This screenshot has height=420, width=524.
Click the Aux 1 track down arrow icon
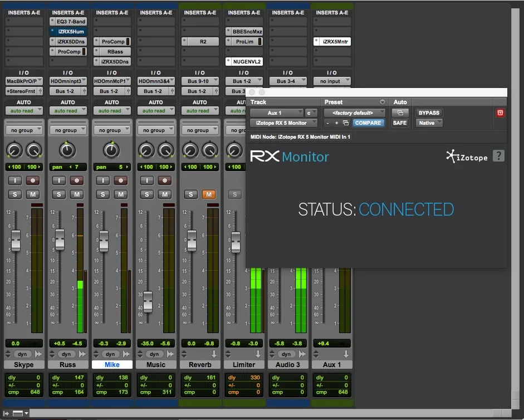tap(346, 354)
